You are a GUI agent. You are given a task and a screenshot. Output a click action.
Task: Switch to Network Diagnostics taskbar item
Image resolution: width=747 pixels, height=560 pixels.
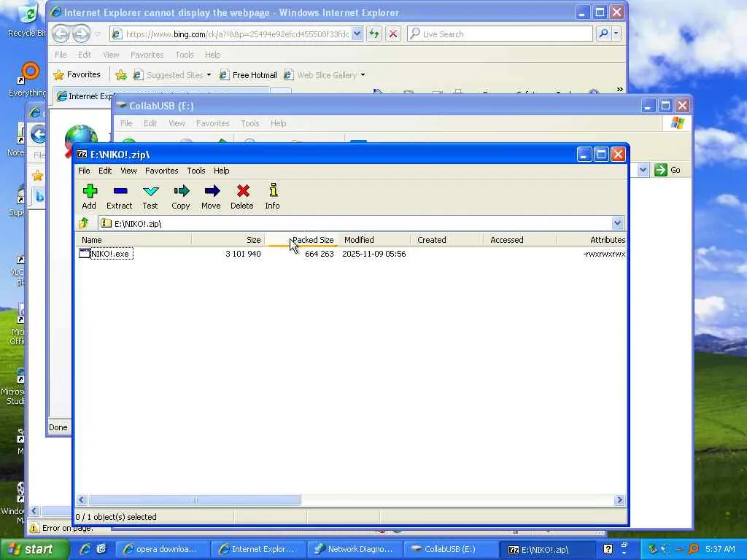(355, 549)
